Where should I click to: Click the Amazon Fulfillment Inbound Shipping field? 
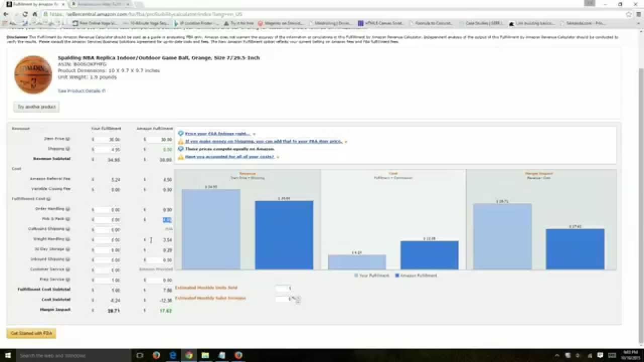point(159,260)
